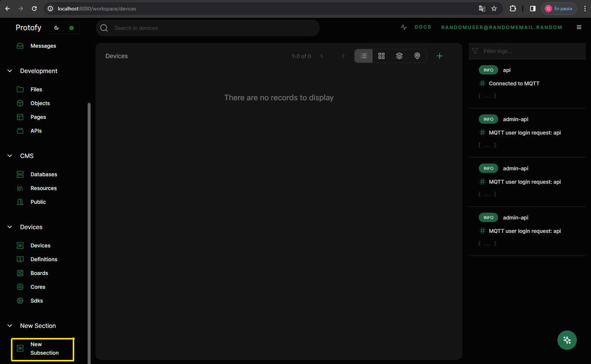Go back in browser

[x=7, y=9]
